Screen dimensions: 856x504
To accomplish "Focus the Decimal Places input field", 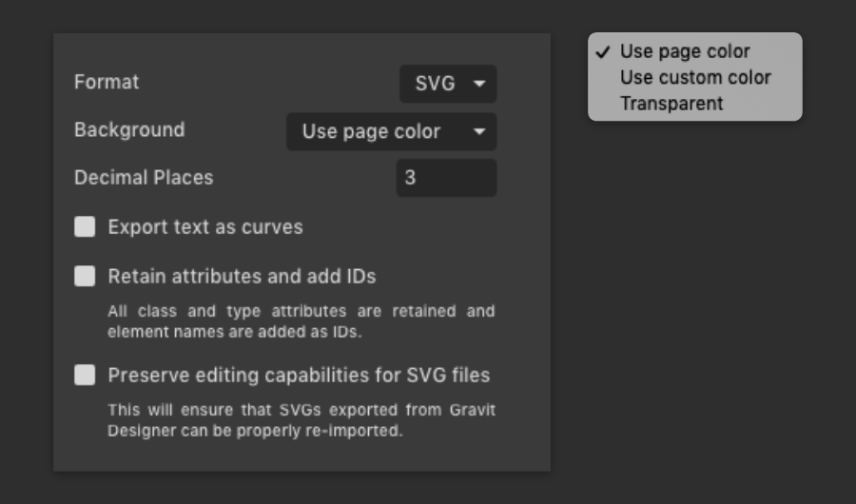I will click(446, 178).
